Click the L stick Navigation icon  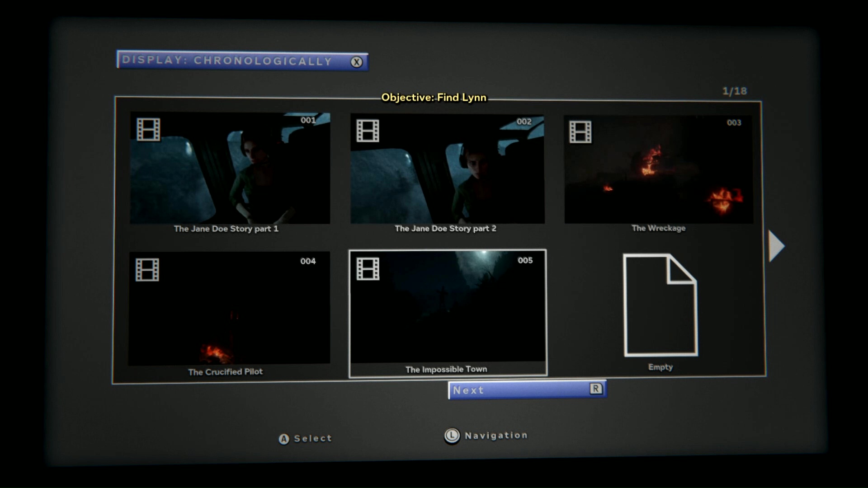[452, 436]
